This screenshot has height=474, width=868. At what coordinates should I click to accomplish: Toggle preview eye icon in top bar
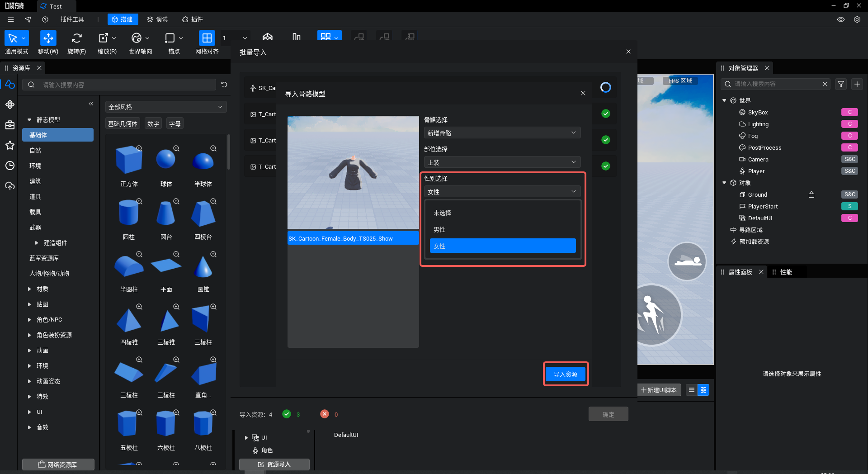coord(841,19)
